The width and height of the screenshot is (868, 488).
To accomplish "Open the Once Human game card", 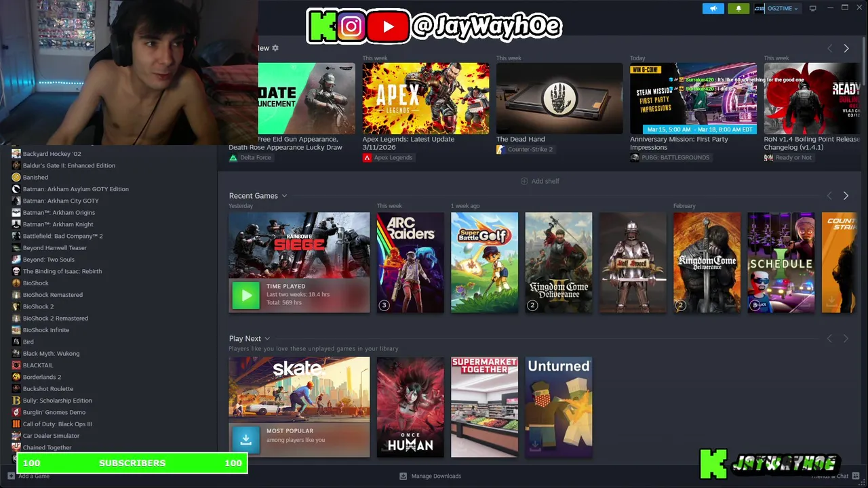I will 410,407.
